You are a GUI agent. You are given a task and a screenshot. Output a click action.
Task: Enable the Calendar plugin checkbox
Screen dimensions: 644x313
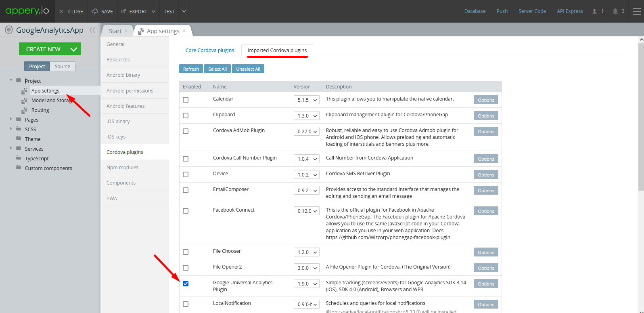coord(186,100)
